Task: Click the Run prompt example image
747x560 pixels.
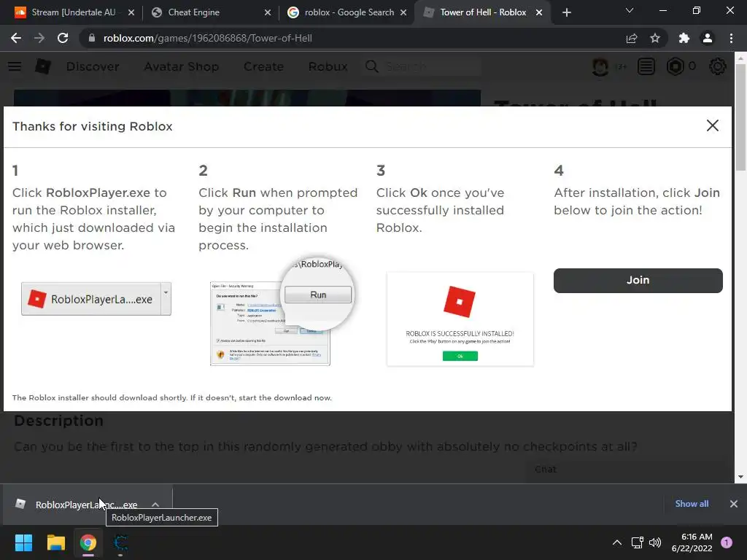Action: click(x=282, y=312)
